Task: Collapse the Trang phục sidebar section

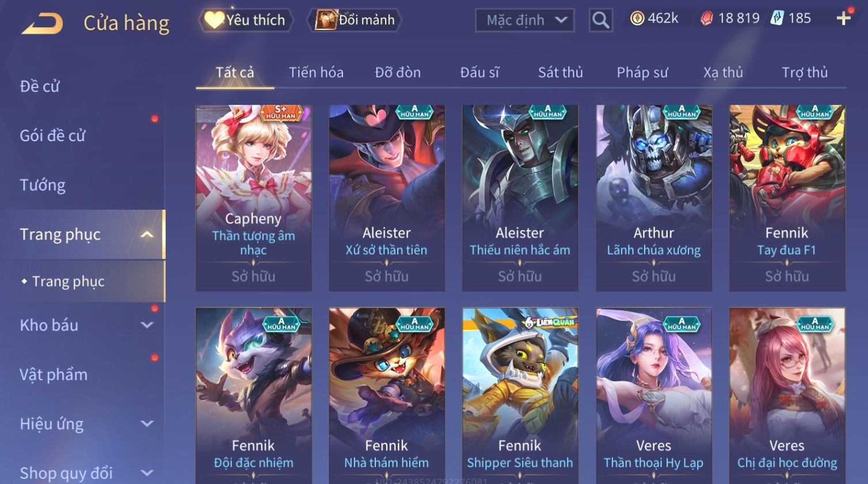Action: (147, 235)
